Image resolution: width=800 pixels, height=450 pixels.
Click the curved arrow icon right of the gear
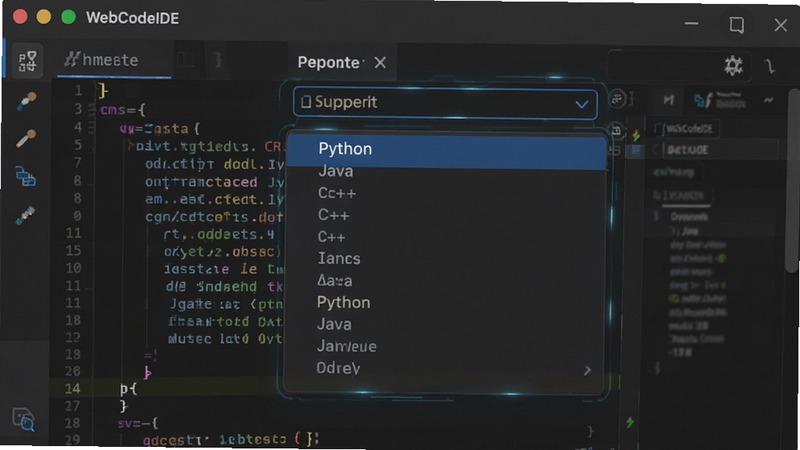coord(770,66)
